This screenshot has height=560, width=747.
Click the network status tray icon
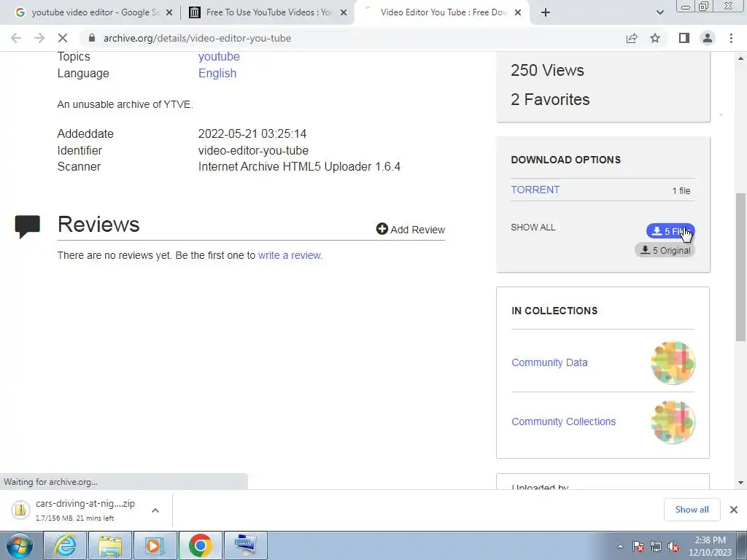(x=656, y=546)
